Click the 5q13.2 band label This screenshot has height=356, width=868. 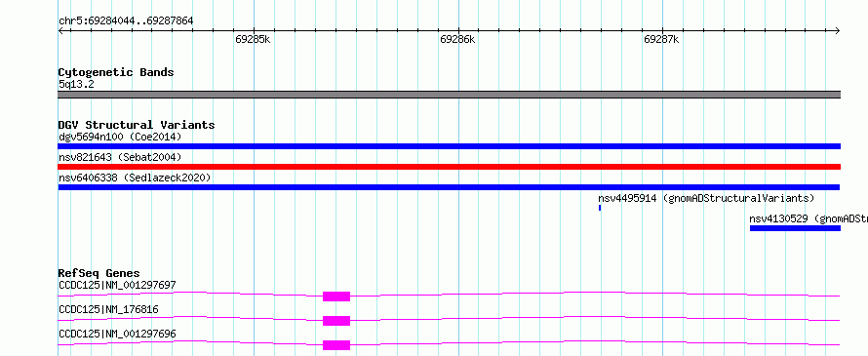pos(76,85)
